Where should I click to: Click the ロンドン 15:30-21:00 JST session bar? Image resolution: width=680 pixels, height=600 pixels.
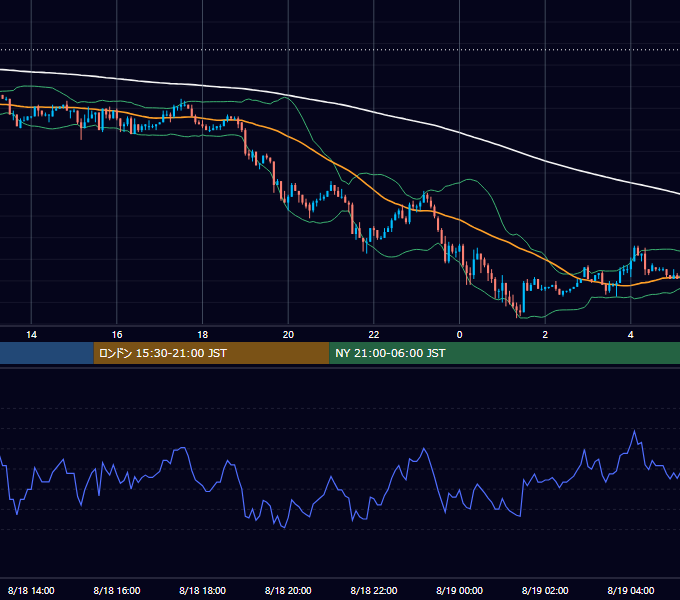click(x=211, y=353)
